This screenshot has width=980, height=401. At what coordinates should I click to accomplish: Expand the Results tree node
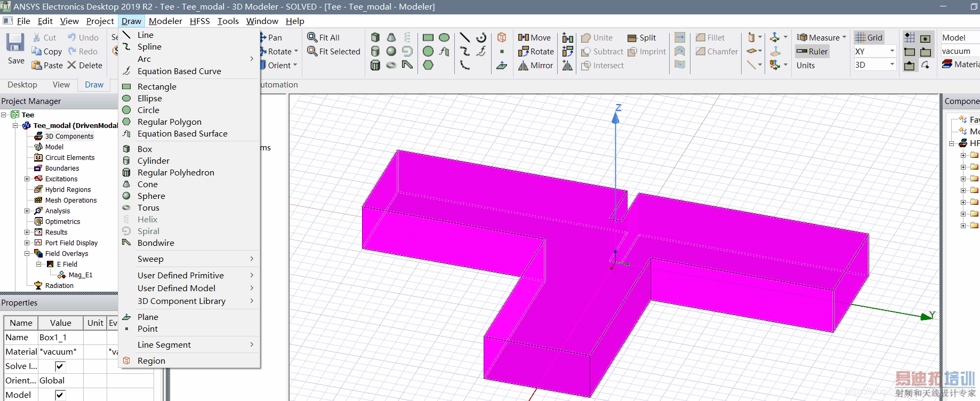pyautogui.click(x=27, y=232)
